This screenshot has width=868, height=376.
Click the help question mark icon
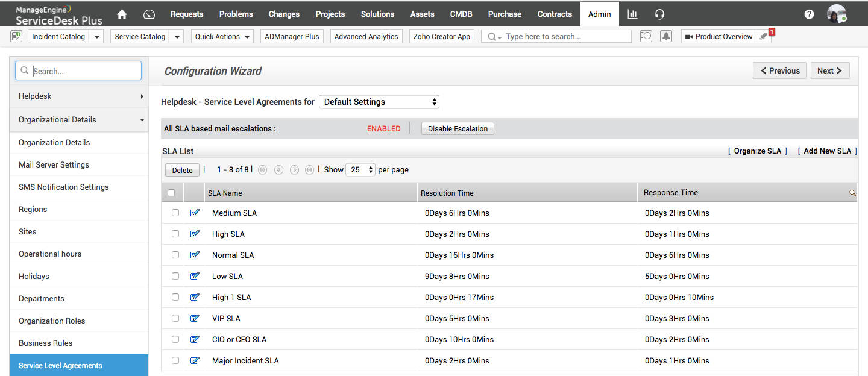(x=809, y=14)
